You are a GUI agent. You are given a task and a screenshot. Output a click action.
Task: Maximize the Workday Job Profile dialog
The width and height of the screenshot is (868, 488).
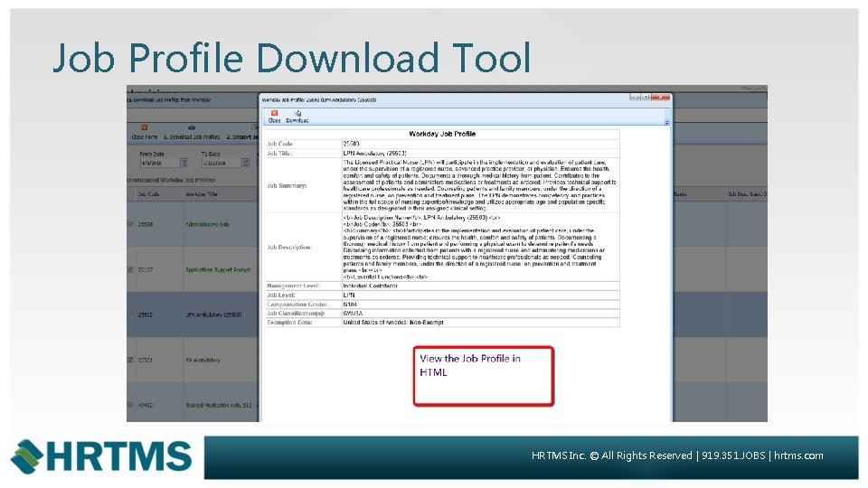(x=646, y=98)
